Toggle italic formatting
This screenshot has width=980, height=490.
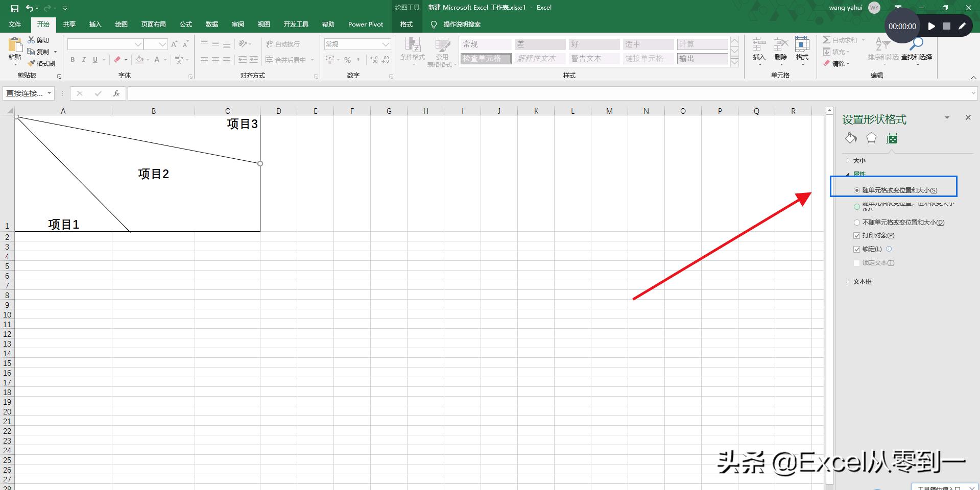tap(84, 60)
